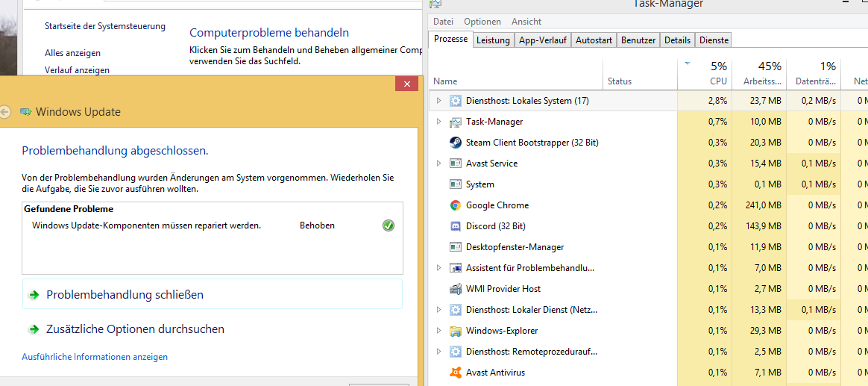This screenshot has height=386, width=868.
Task: Click the Diensthost: Lokaler Dienst gear icon
Action: 455,309
